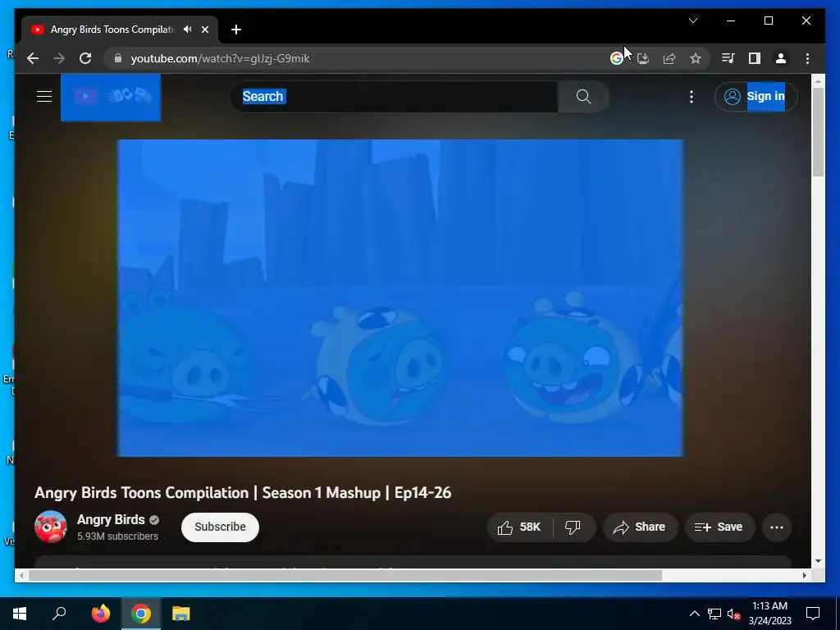Open Chrome three-dot menu
840x630 pixels.
tap(807, 58)
